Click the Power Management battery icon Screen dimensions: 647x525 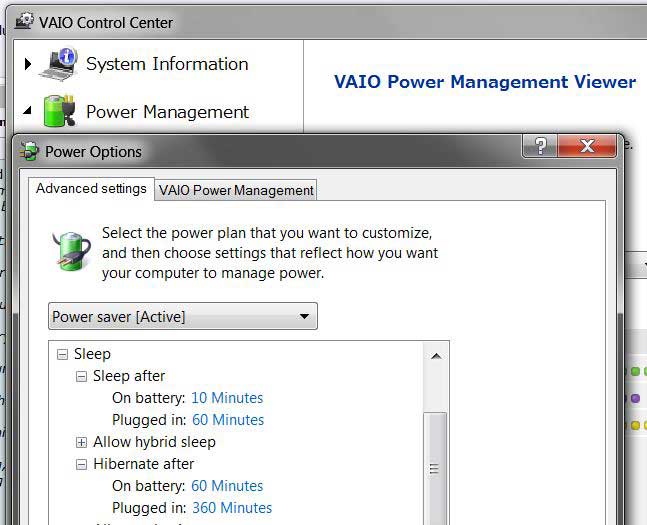pos(59,111)
